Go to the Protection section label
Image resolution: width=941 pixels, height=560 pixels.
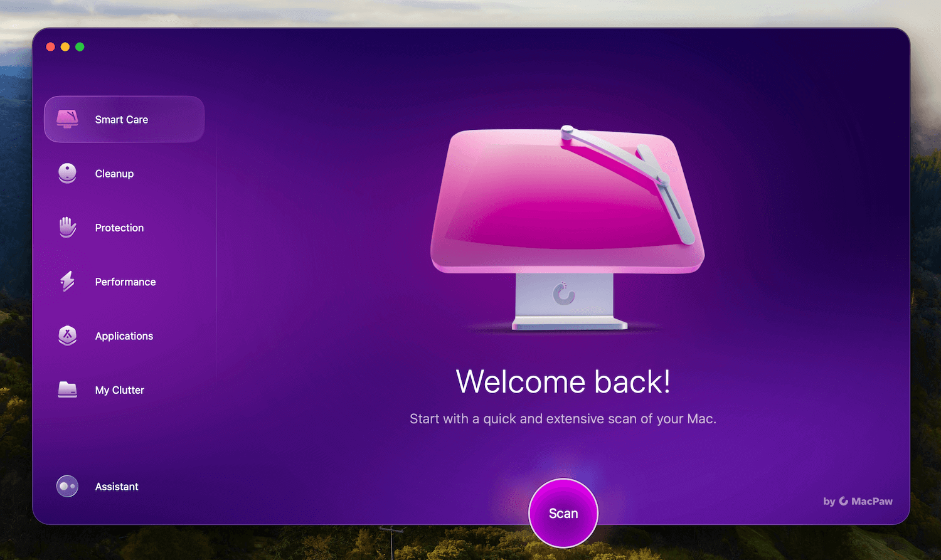(x=119, y=228)
